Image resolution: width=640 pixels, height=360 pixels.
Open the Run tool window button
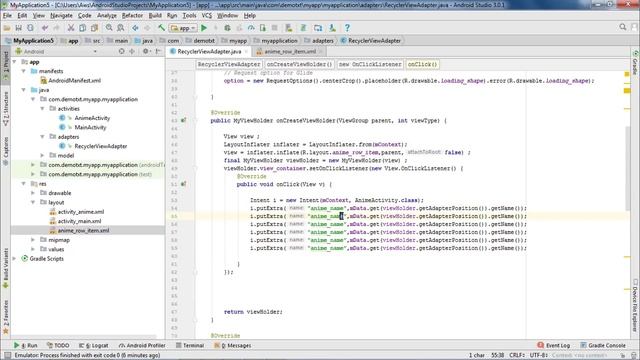tap(26, 345)
